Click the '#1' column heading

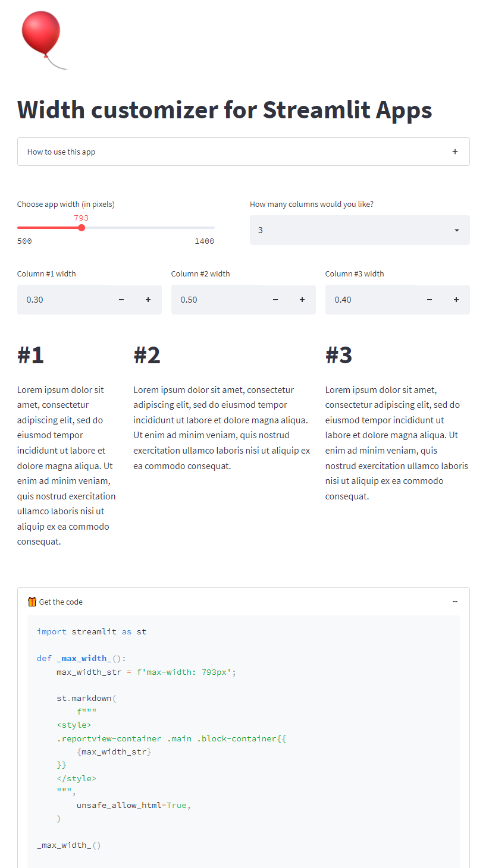tap(30, 355)
